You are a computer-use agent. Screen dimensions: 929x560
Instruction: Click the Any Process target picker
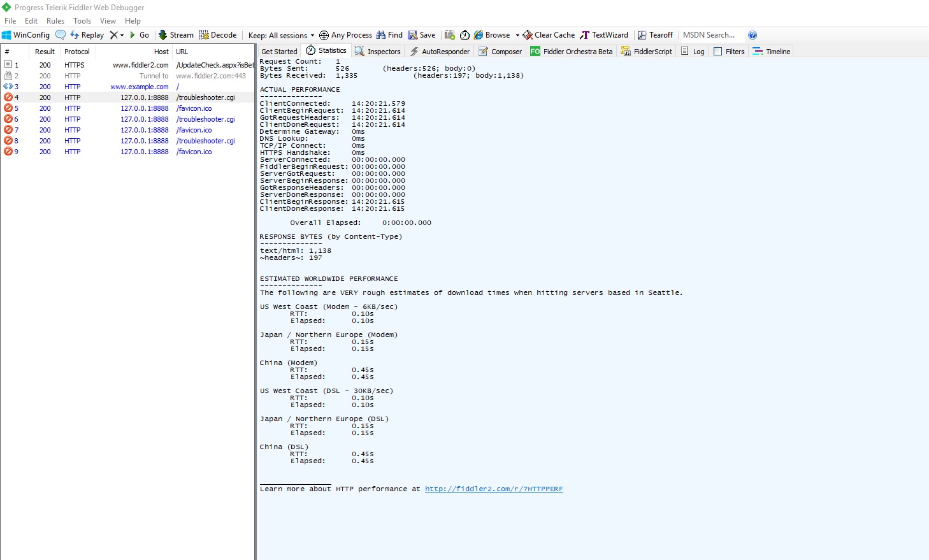[x=345, y=35]
